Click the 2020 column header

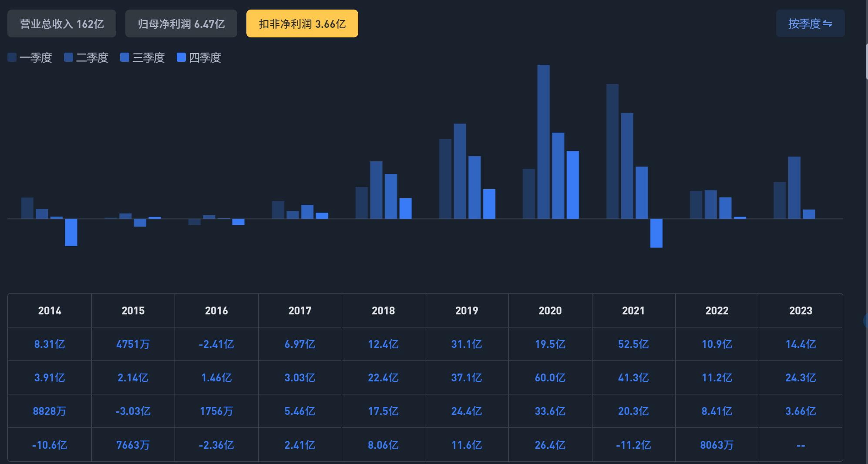(x=550, y=310)
